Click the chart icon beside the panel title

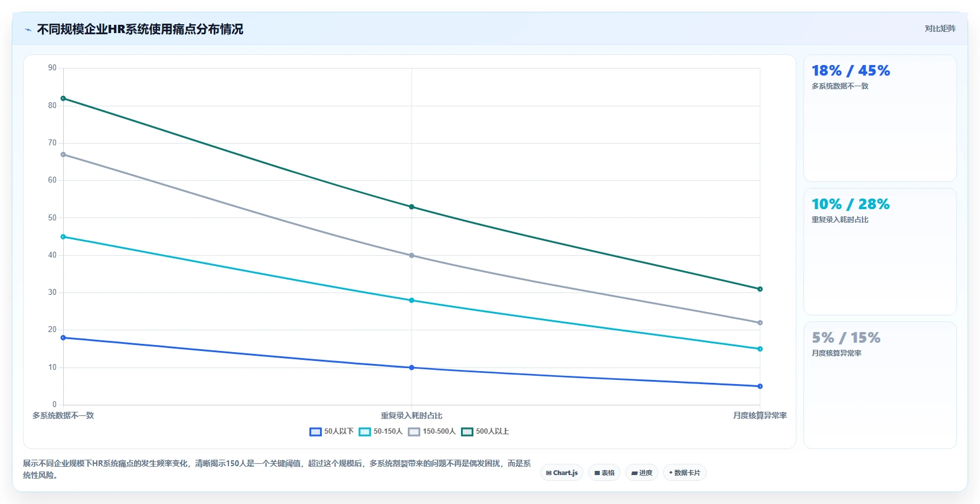[28, 30]
